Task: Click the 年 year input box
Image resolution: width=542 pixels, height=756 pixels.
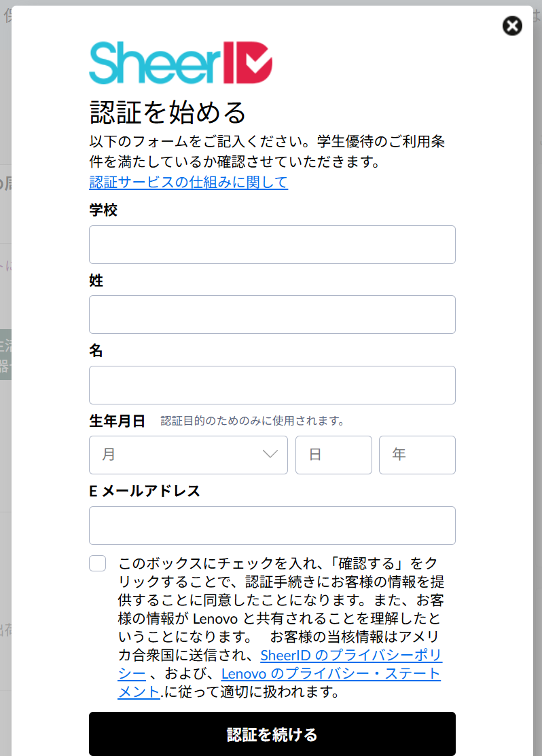Action: [x=417, y=455]
